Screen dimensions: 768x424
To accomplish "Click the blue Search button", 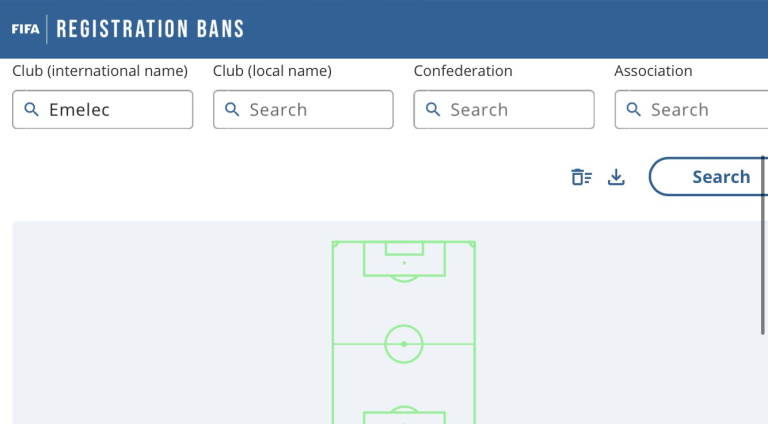I will [709, 176].
